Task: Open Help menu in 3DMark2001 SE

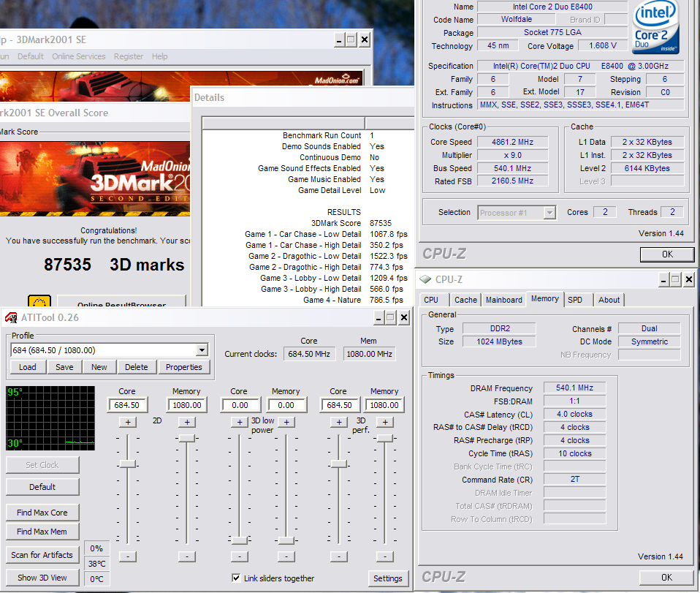Action: coord(159,56)
